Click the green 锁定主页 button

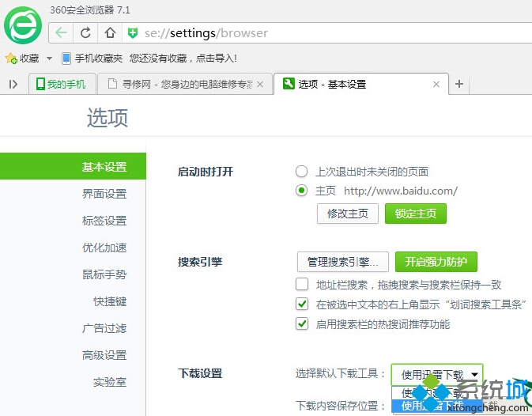coord(415,214)
